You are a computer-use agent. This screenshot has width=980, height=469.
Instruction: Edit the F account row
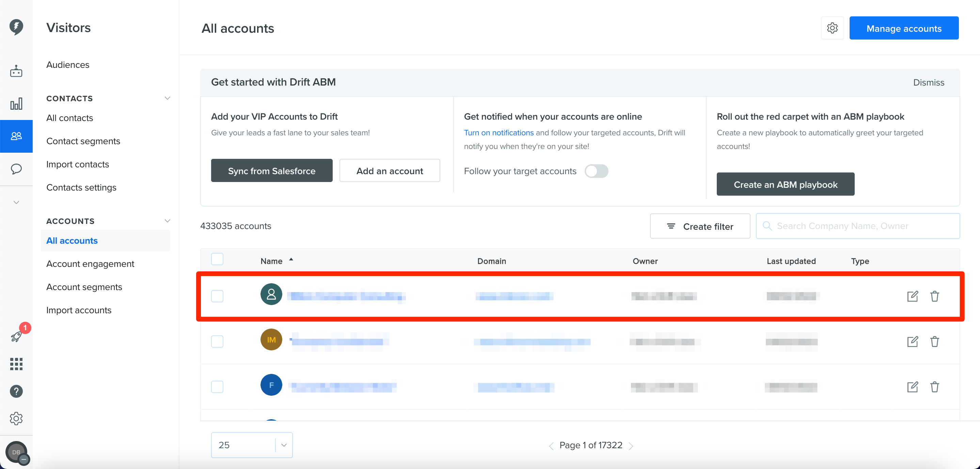[x=913, y=387]
